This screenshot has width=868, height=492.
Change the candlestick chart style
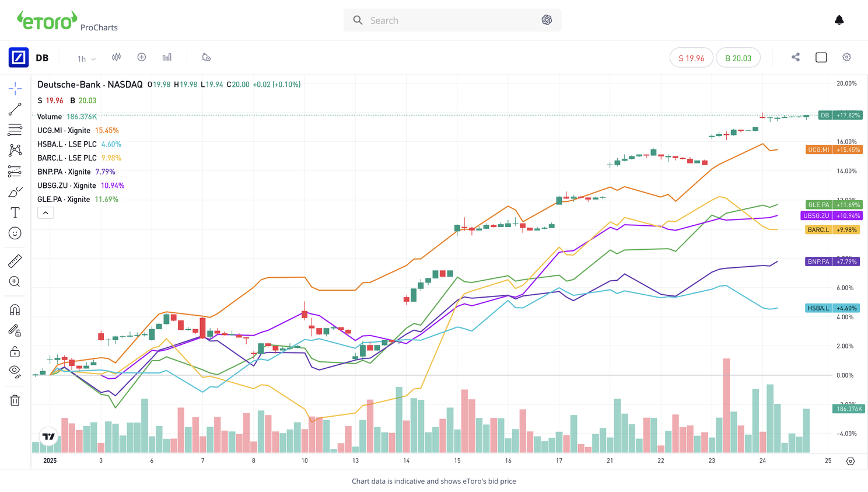click(x=117, y=57)
